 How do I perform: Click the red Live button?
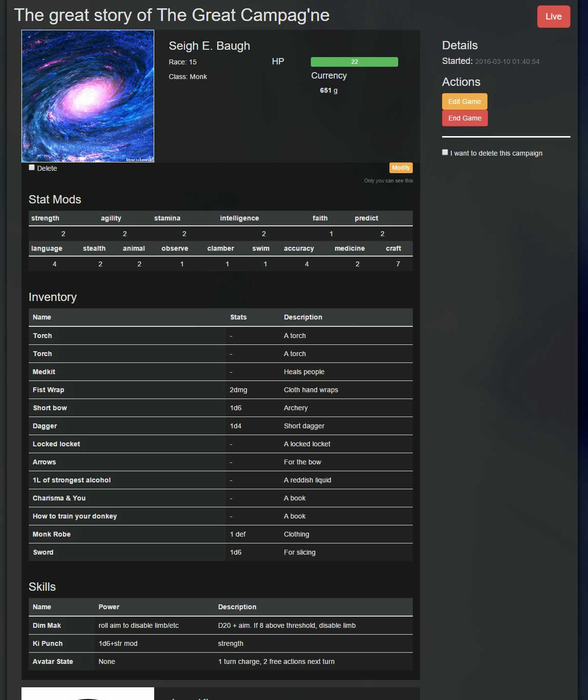[553, 17]
